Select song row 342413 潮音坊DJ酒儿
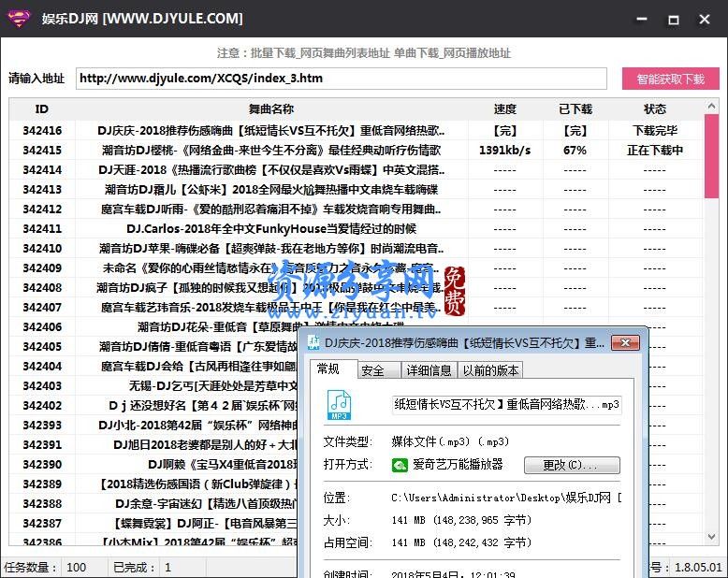This screenshot has width=728, height=578. click(357, 190)
